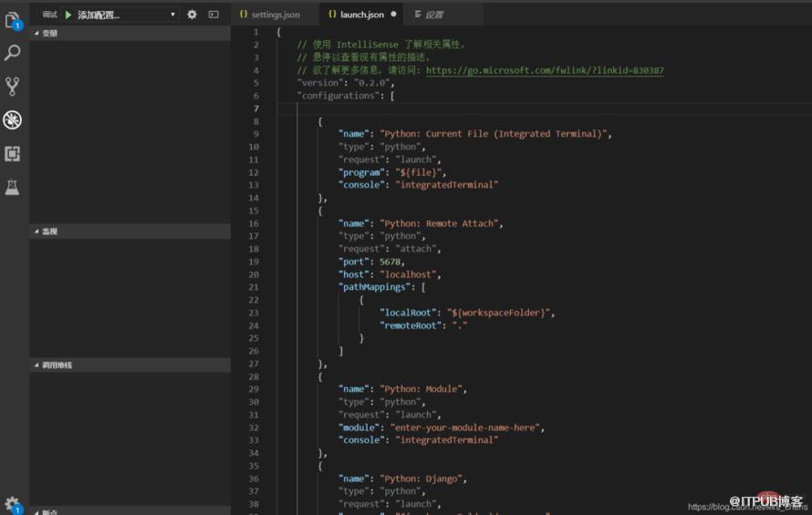Click "Python: Current File (Integrated Terminal)" text
This screenshot has width=812, height=515.
pos(493,134)
